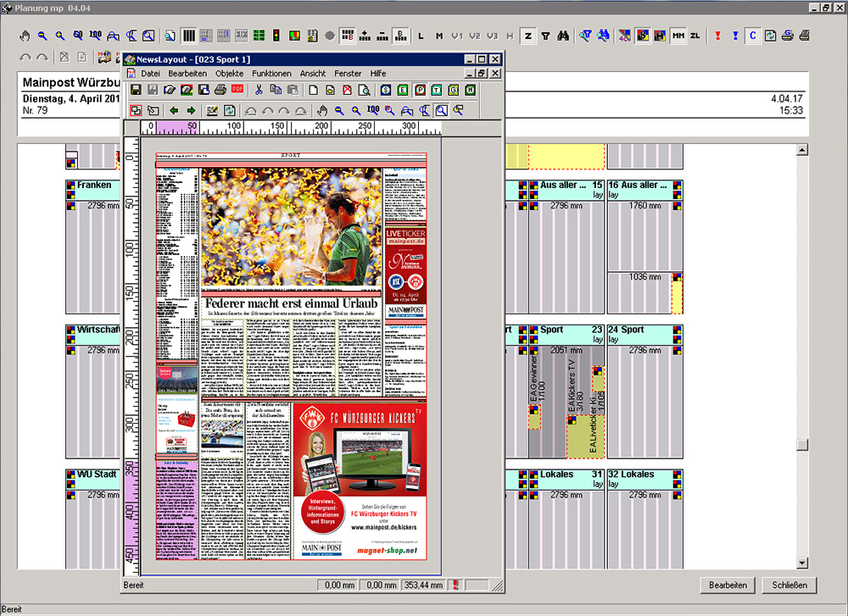Zoom to 50 percent in Planung toolbar
The width and height of the screenshot is (848, 616).
point(78,36)
